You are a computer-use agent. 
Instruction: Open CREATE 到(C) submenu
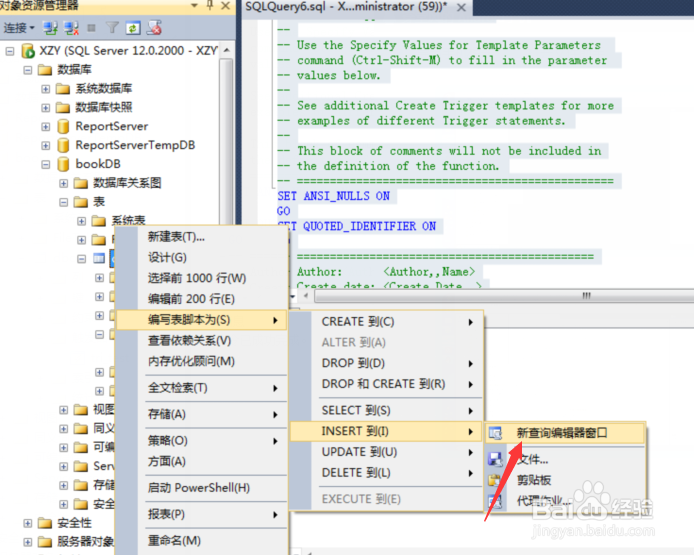386,322
